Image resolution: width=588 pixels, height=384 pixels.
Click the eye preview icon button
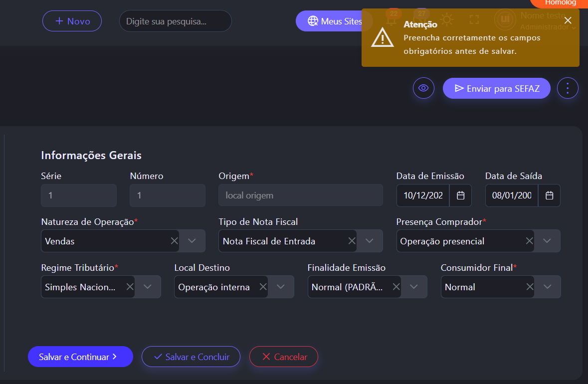[423, 88]
